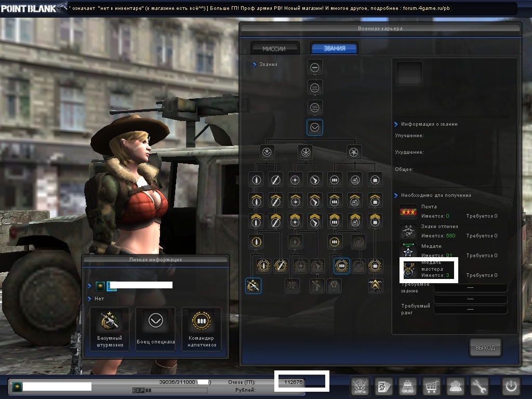Click the Знаки отличия insignia icon

pyautogui.click(x=408, y=231)
